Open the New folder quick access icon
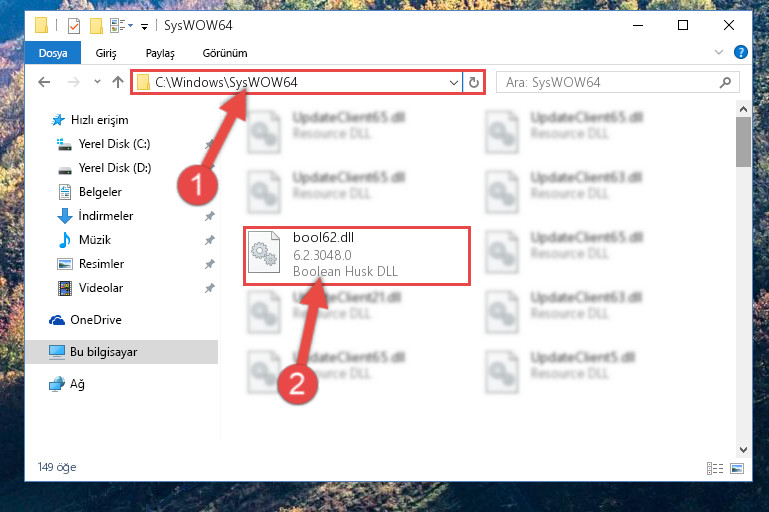 click(x=96, y=26)
